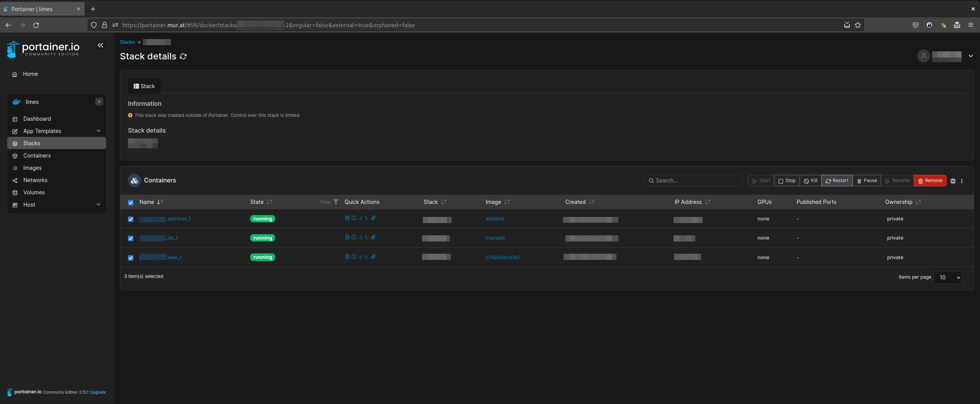Screen dimensions: 980x404
Task: Open inspect icon for the db_1 container
Action: click(x=354, y=237)
